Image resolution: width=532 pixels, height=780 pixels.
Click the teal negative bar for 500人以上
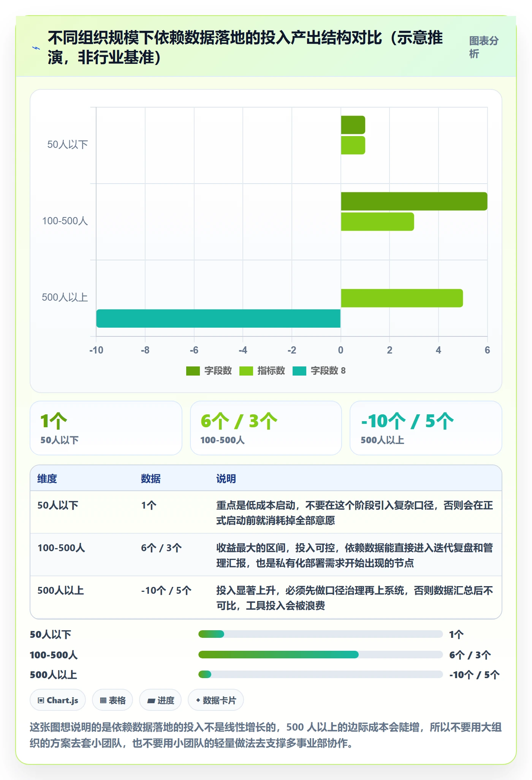coord(218,319)
